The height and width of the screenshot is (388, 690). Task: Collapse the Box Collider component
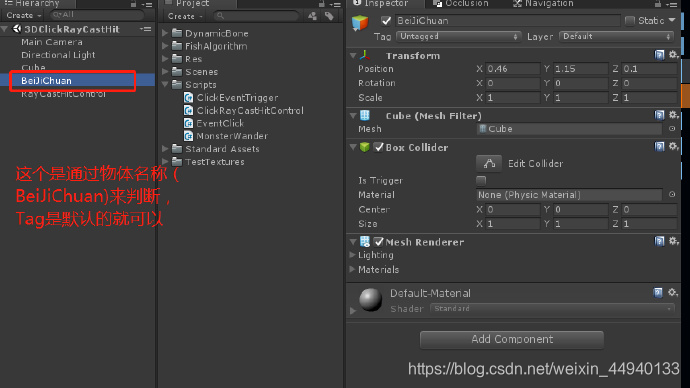(x=353, y=147)
